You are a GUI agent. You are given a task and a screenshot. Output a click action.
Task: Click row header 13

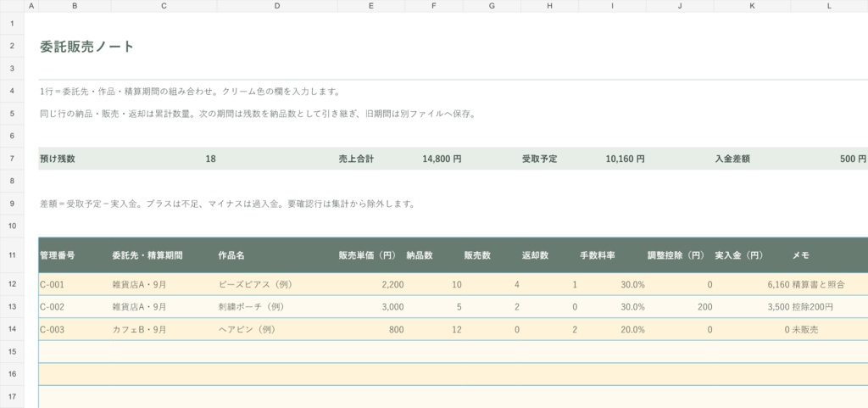[12, 307]
